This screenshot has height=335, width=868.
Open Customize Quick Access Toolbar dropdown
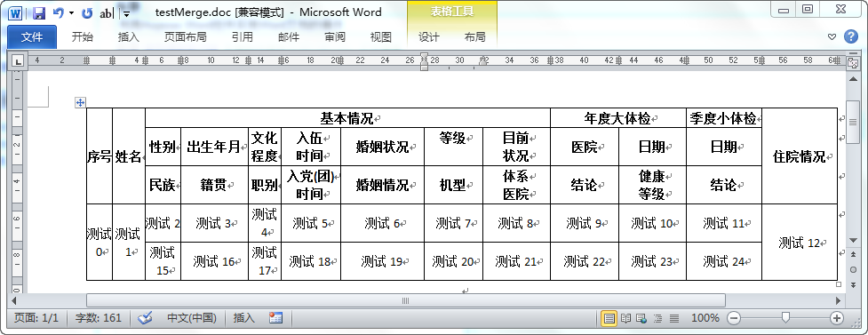pyautogui.click(x=127, y=13)
